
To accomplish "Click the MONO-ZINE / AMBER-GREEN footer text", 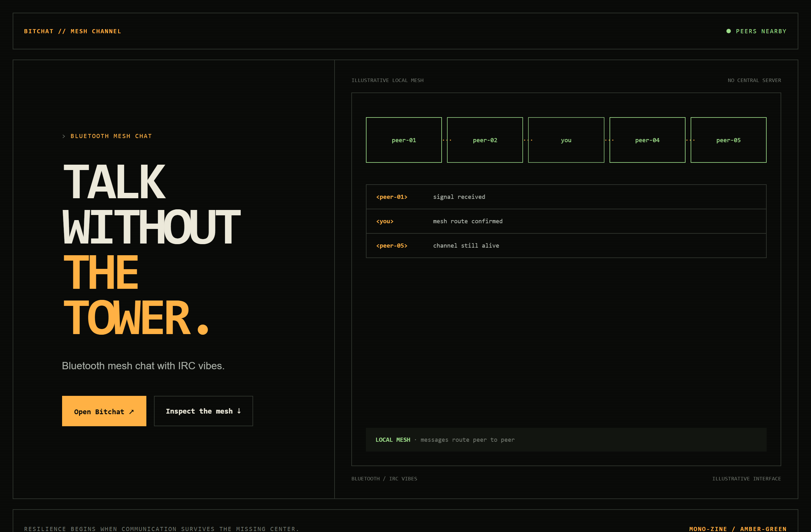I will (738, 529).
